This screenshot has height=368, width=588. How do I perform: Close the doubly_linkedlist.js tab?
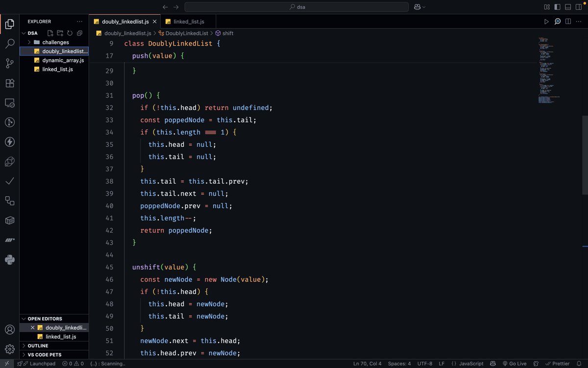(x=154, y=22)
